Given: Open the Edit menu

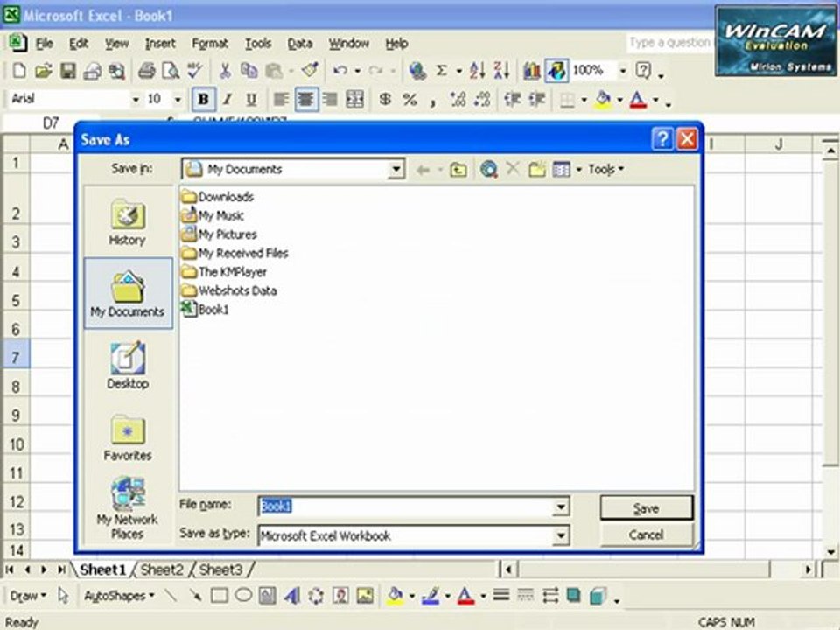Looking at the screenshot, I should 79,44.
